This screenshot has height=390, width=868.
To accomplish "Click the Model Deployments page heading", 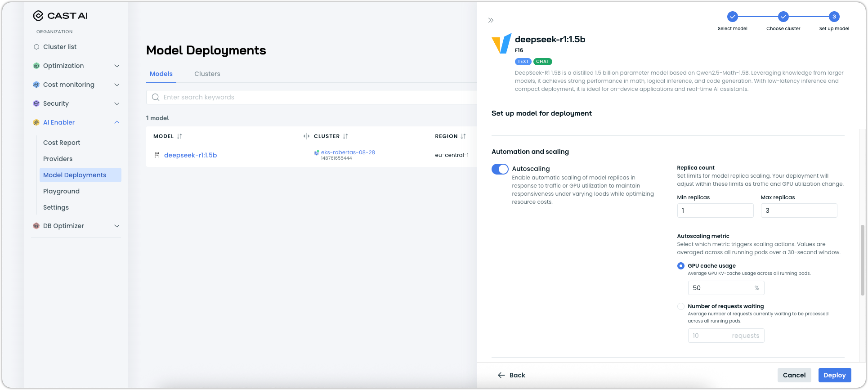I will pyautogui.click(x=206, y=50).
